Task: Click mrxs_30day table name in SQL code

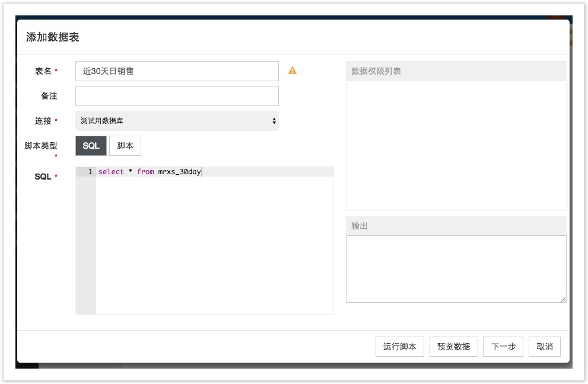Action: [180, 172]
